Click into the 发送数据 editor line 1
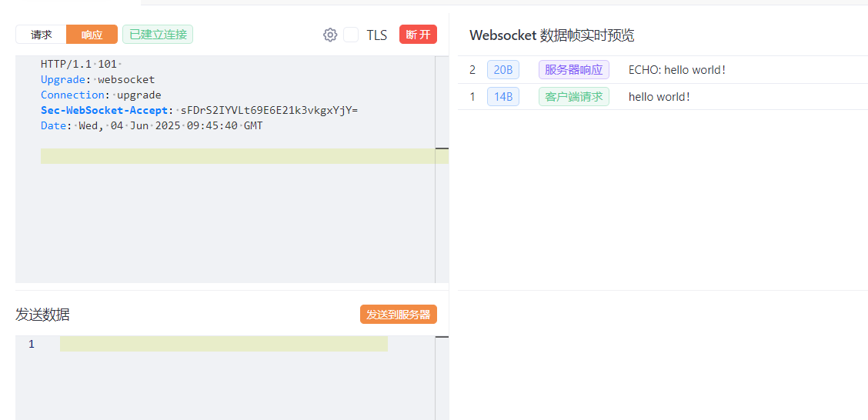The image size is (868, 420). [x=224, y=344]
